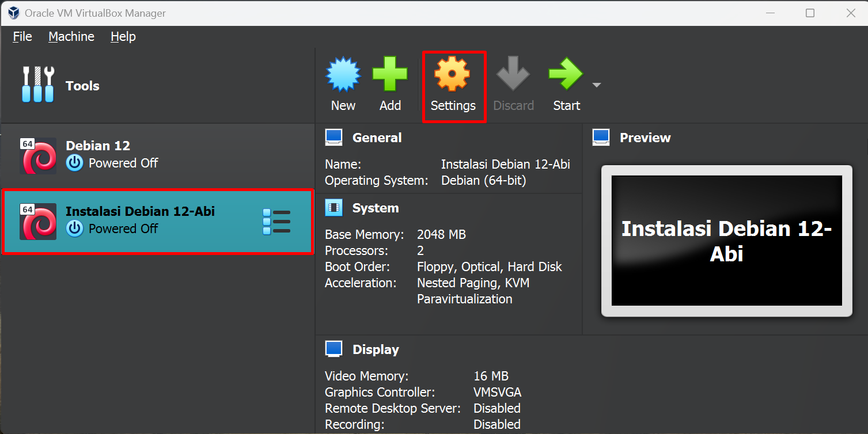Click the Instalasi Debian 12-Abi swirl icon

click(38, 221)
